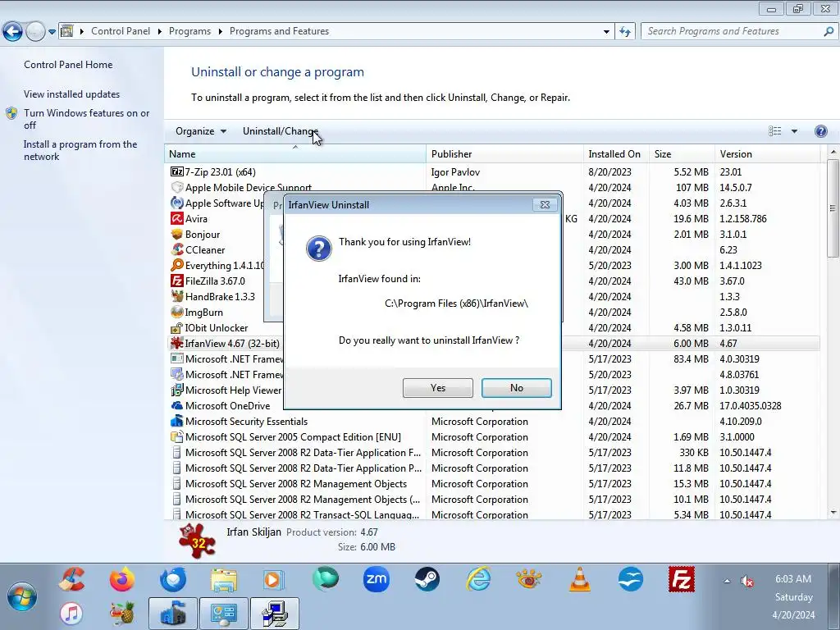Select Control Panel in the breadcrumb
840x630 pixels.
pyautogui.click(x=121, y=31)
